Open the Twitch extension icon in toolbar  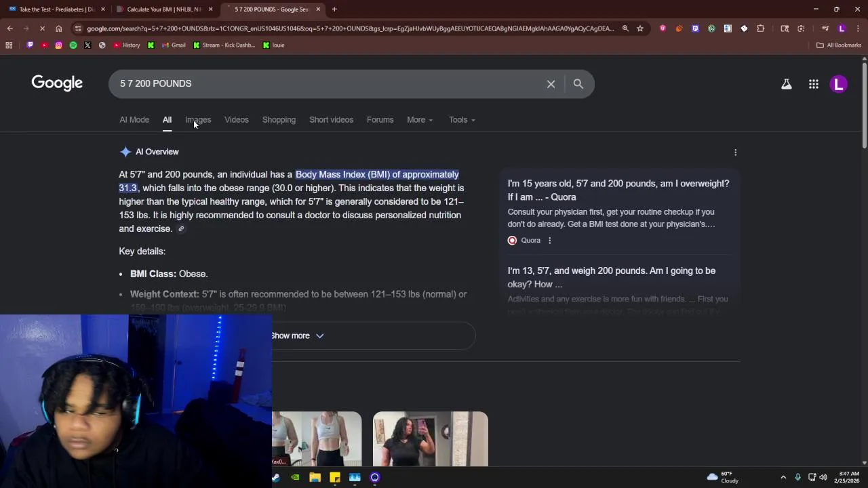click(695, 28)
